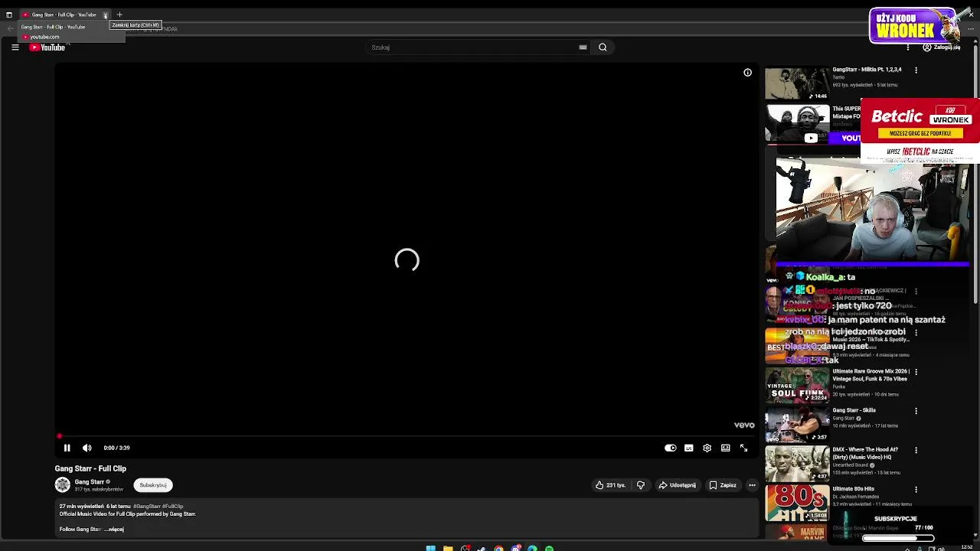Click the Subskrybuj subscribe button
This screenshot has height=551, width=980.
(x=153, y=484)
